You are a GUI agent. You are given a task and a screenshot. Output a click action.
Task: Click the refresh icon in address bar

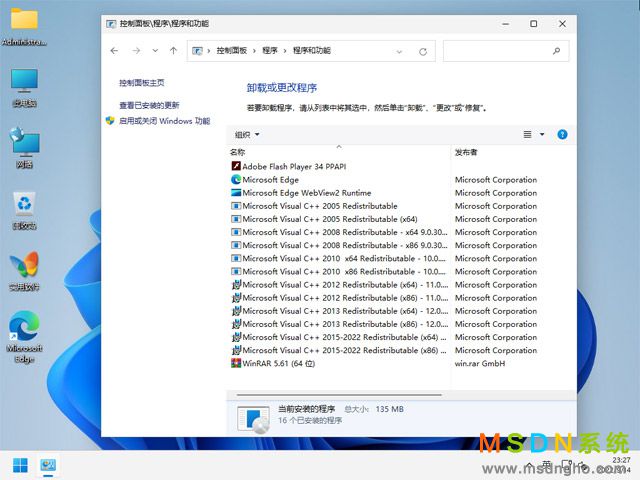tap(423, 51)
